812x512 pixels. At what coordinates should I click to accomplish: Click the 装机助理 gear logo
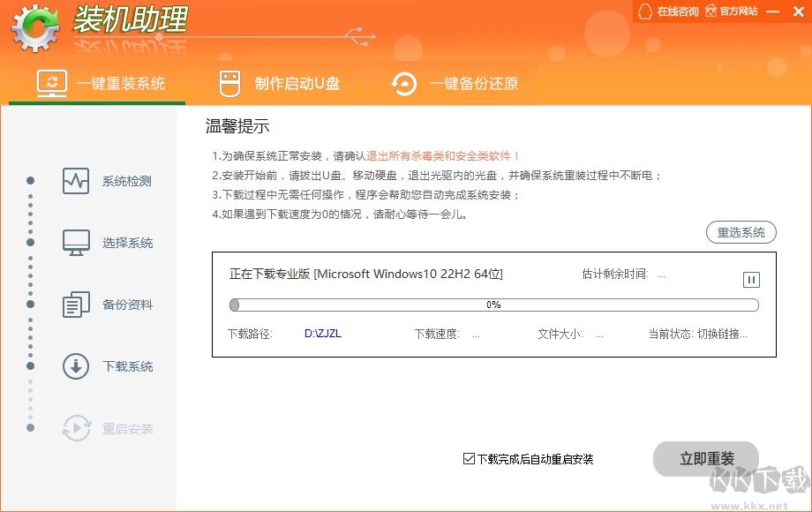click(x=34, y=26)
